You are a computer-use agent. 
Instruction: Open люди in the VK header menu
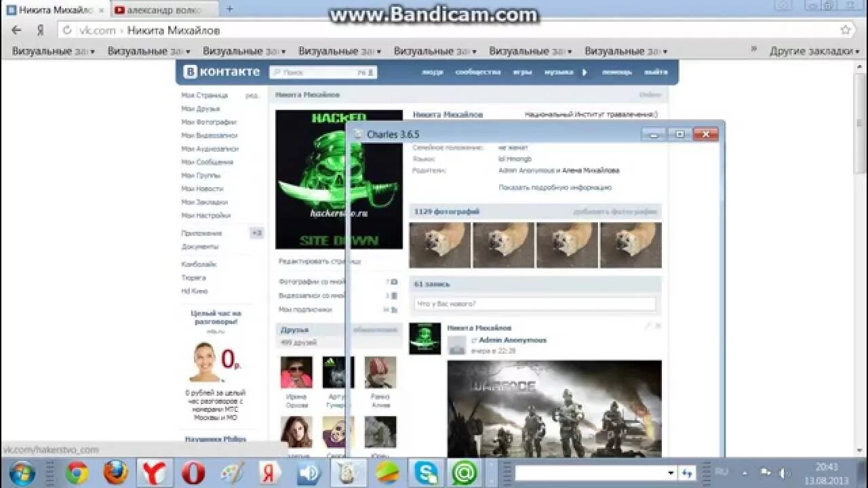click(x=433, y=72)
